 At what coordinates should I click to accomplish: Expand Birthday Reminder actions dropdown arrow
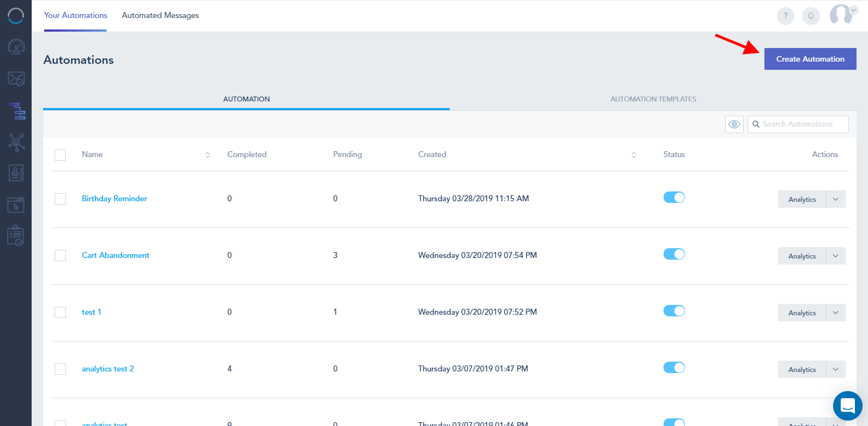tap(836, 199)
